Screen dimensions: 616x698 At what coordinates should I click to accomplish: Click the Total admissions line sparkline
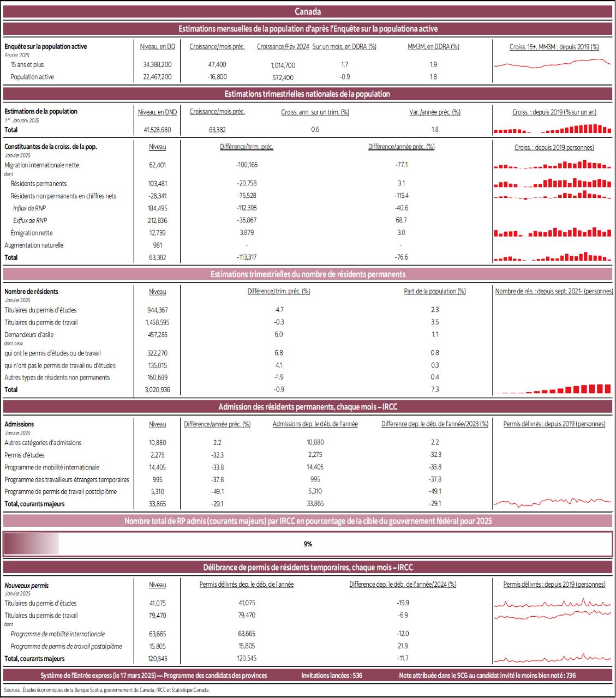552,502
